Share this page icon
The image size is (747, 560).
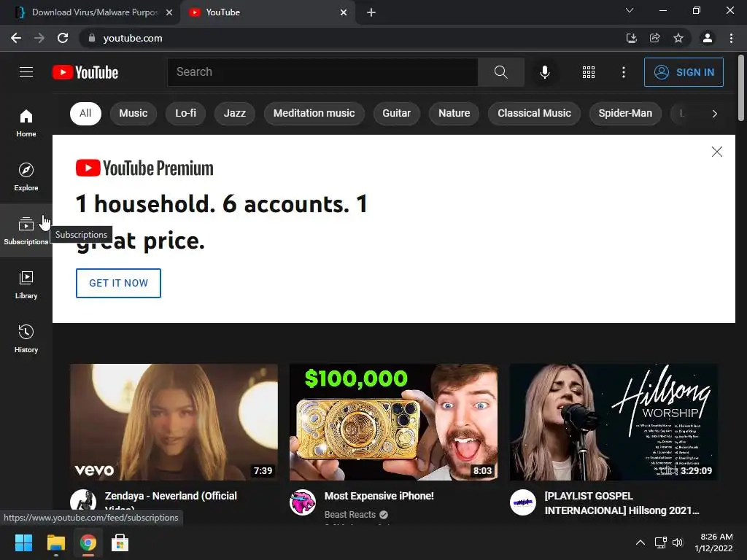coord(654,38)
